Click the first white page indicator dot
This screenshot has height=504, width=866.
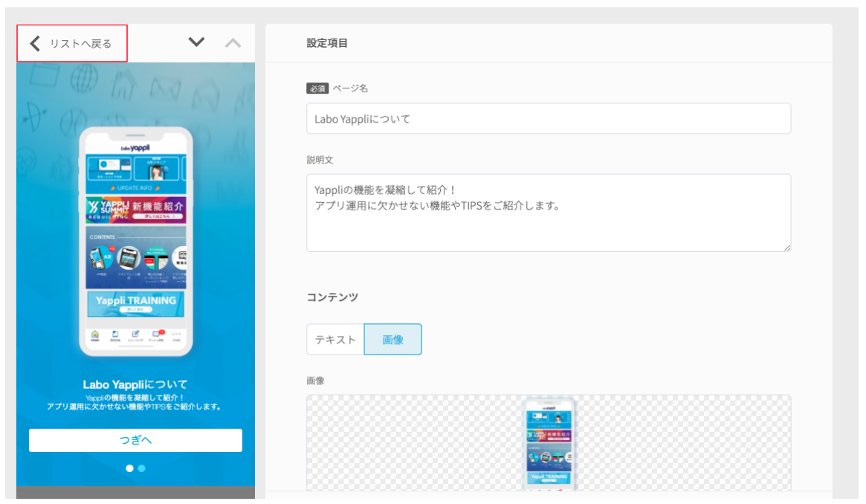click(129, 468)
